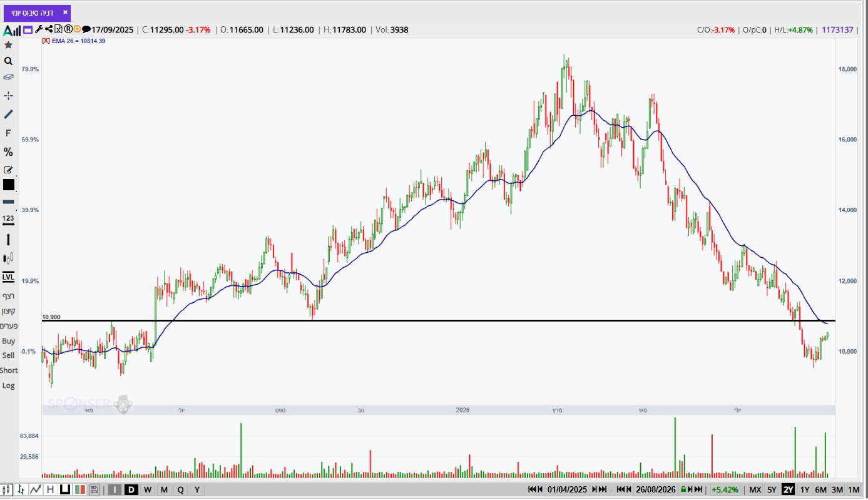The height and width of the screenshot is (500, 868).
Task: Click the +5.42% range change value
Action: pyautogui.click(x=725, y=489)
